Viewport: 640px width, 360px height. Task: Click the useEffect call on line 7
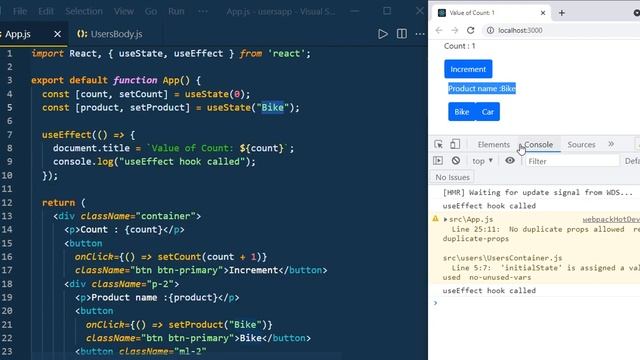point(67,135)
